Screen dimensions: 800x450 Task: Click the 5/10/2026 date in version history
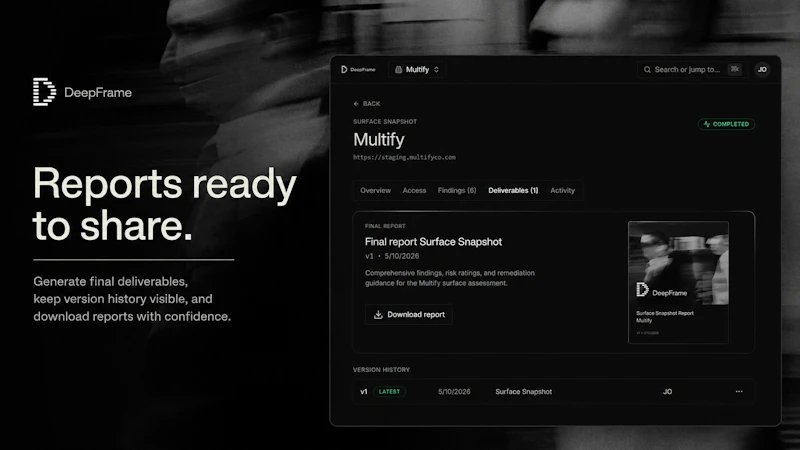point(454,392)
